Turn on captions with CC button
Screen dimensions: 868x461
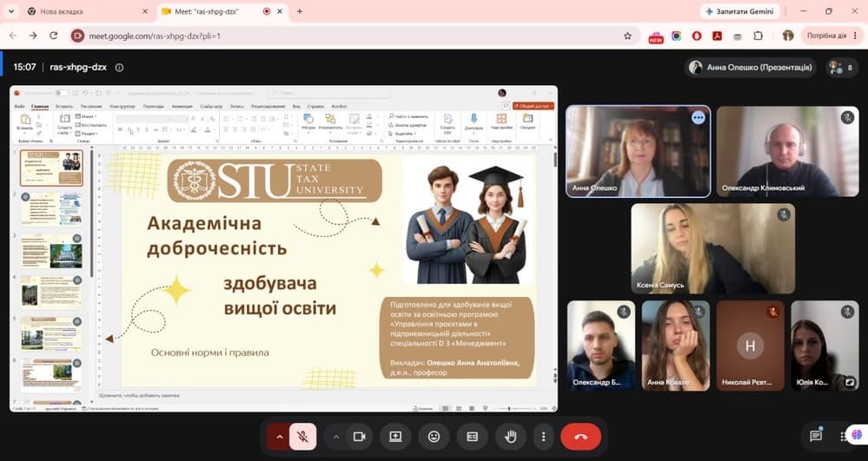[x=472, y=437]
